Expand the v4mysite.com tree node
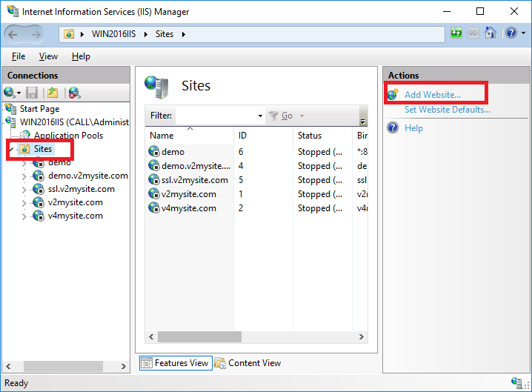532x392 pixels. 24,216
